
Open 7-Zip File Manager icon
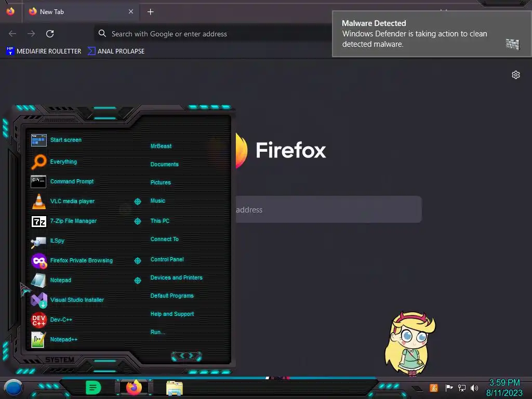coord(38,221)
